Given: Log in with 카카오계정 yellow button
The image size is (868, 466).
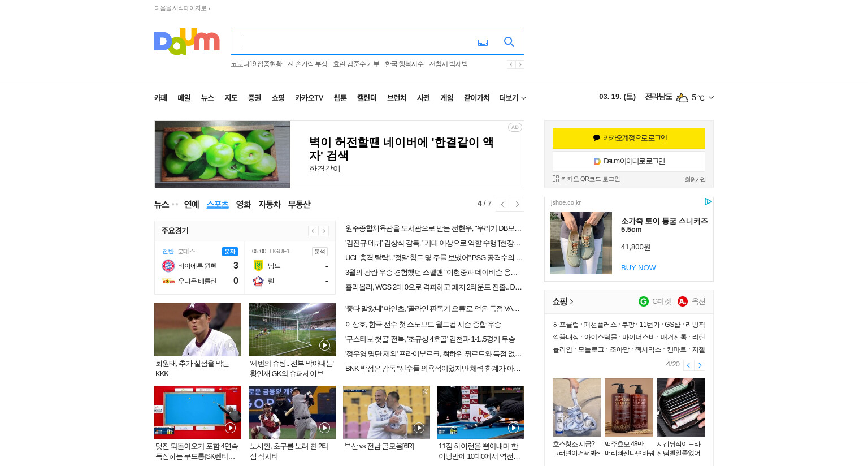Looking at the screenshot, I should (629, 138).
